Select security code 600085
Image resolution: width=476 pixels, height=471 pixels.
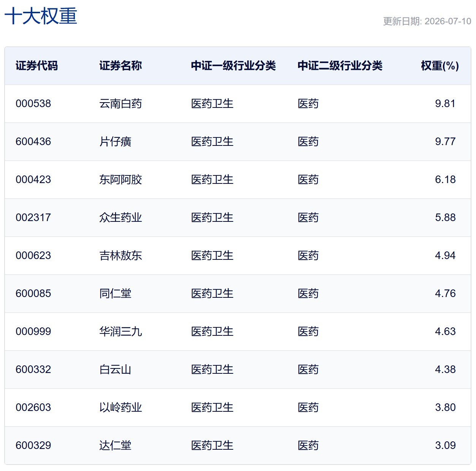pos(33,294)
